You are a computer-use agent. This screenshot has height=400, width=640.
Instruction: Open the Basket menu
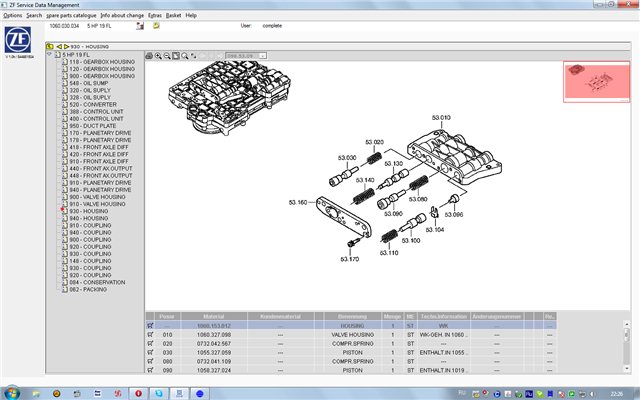(x=173, y=16)
